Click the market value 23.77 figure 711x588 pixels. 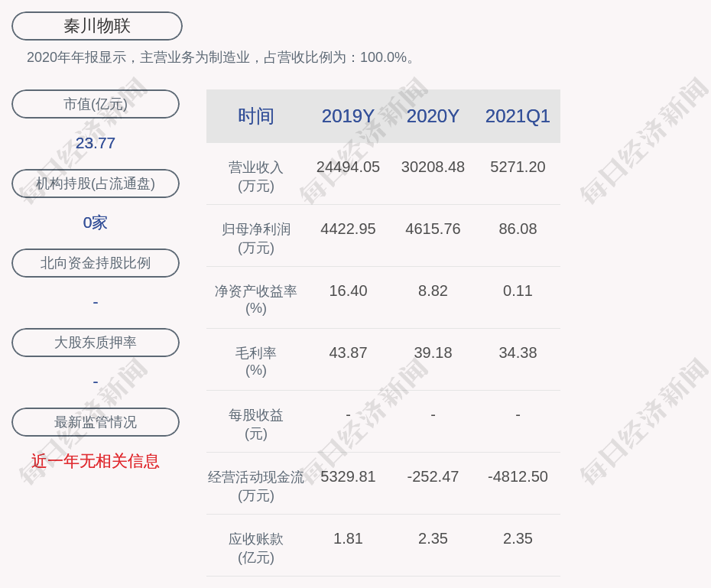point(96,143)
